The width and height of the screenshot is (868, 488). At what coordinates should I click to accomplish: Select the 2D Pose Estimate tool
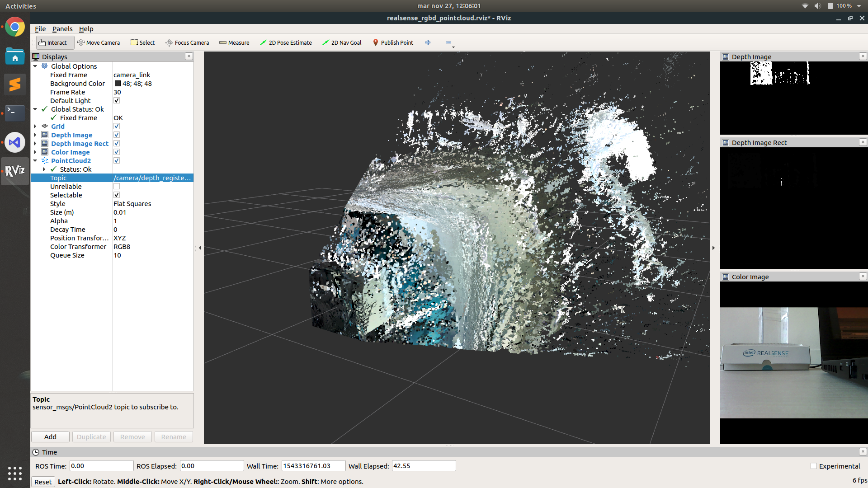pyautogui.click(x=286, y=42)
